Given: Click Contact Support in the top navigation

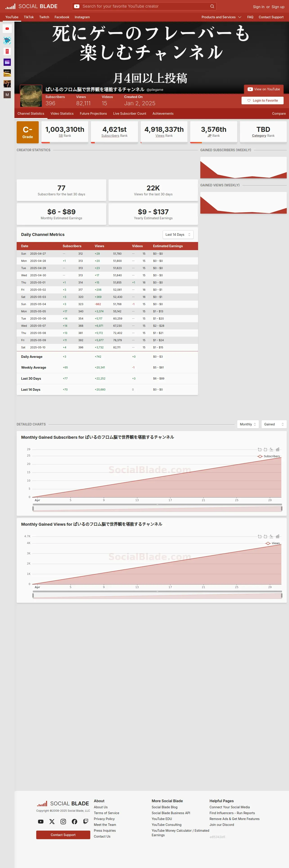Looking at the screenshot, I should click(271, 17).
